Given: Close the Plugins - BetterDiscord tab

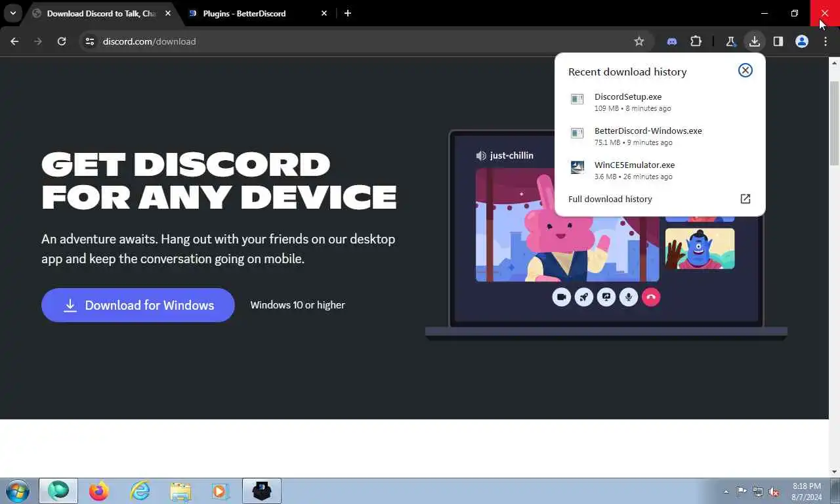Looking at the screenshot, I should 324,13.
